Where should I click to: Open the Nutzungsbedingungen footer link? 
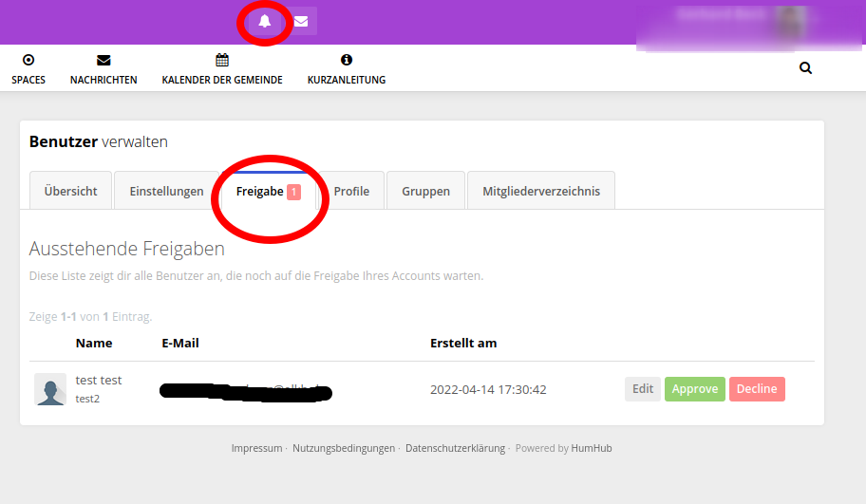(x=344, y=448)
